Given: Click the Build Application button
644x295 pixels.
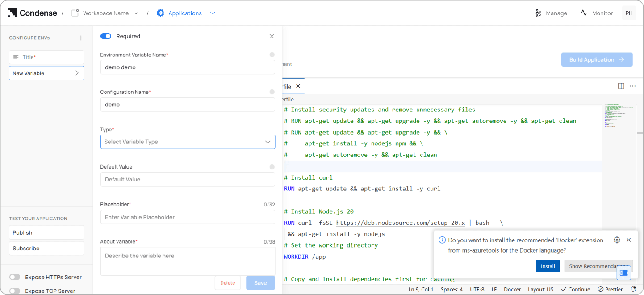Looking at the screenshot, I should pos(597,59).
